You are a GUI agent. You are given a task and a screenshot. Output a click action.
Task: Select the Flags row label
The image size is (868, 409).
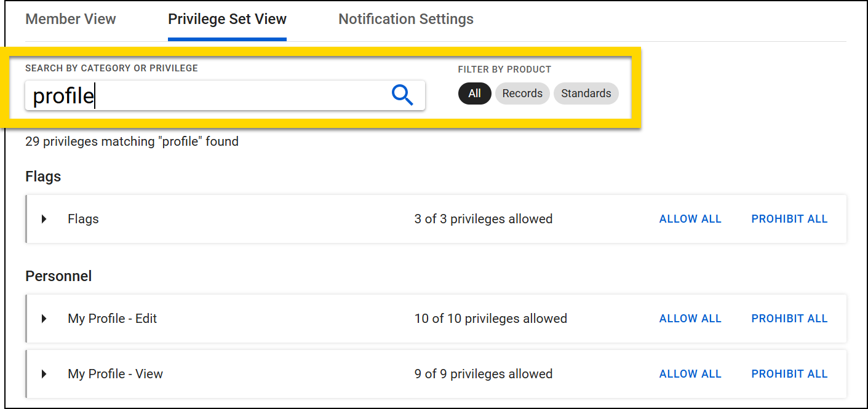[82, 218]
